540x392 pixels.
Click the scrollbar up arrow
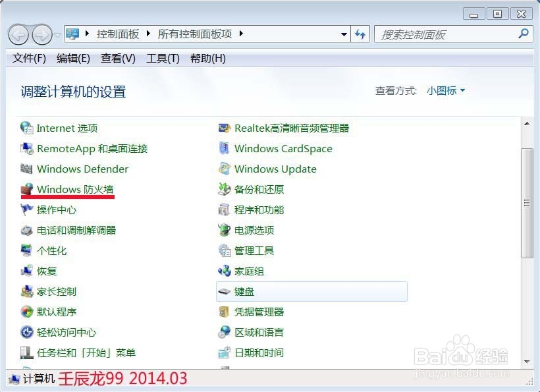[527, 124]
